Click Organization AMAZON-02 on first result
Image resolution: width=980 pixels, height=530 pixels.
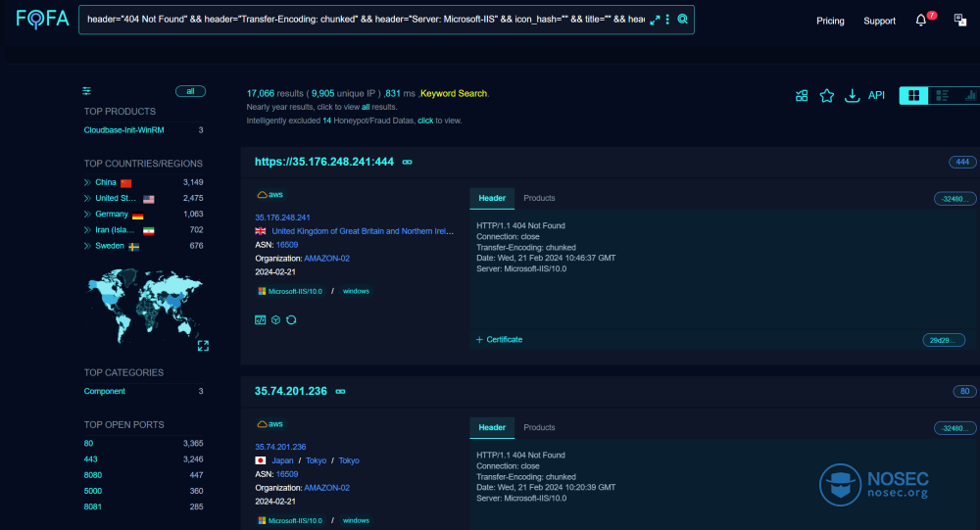tap(327, 259)
